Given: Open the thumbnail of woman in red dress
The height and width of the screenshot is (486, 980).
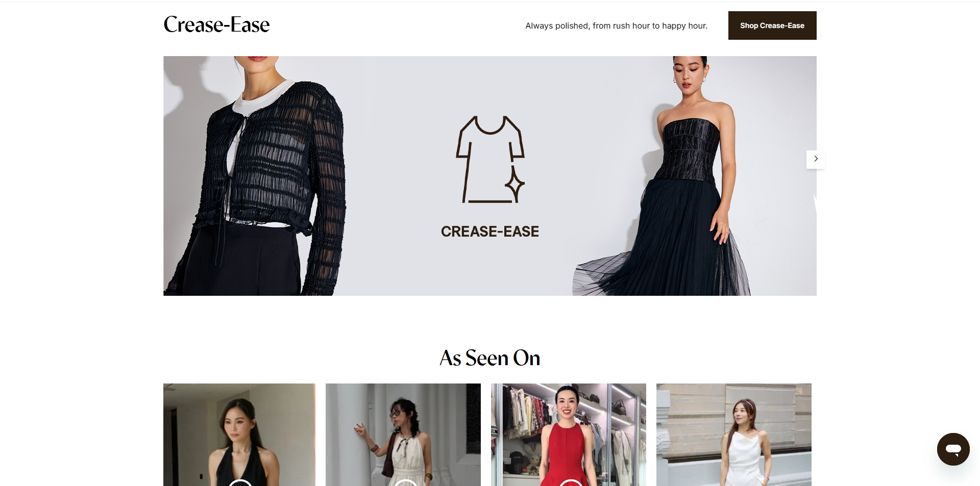Looking at the screenshot, I should click(569, 434).
